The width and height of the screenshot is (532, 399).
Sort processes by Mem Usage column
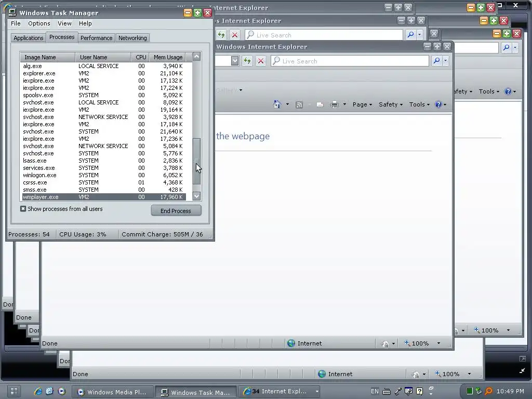pos(168,57)
